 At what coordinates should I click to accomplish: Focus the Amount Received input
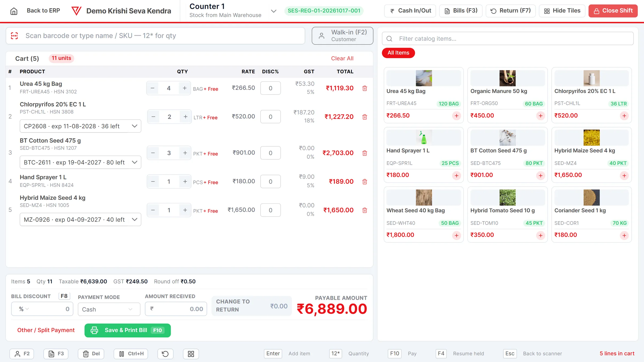point(176,309)
